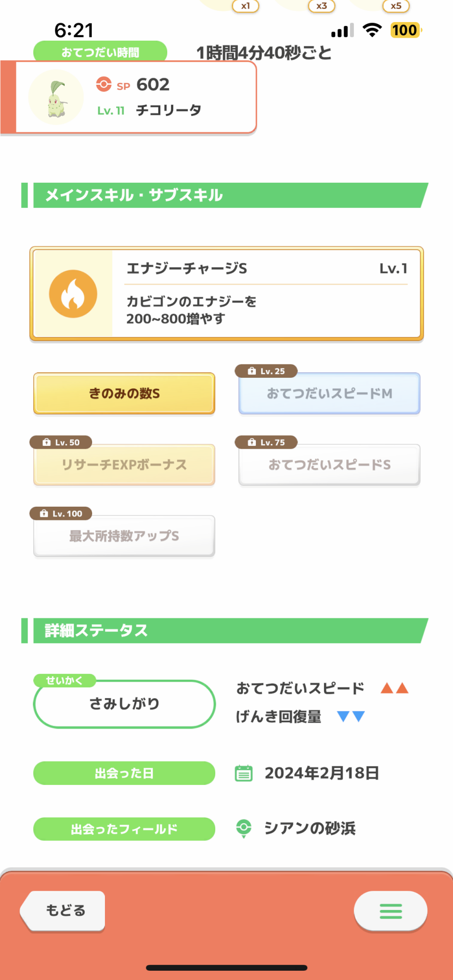Tap the locked 最大所持数アップS skill

124,536
